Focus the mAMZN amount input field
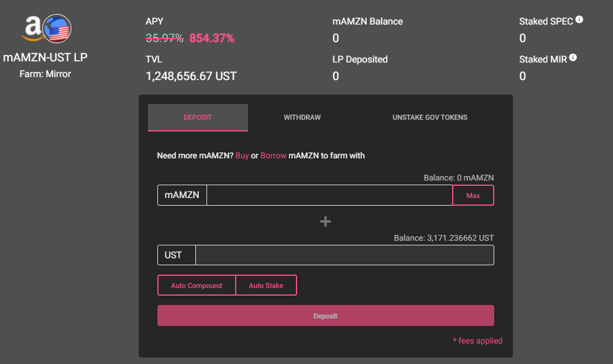 tap(329, 195)
